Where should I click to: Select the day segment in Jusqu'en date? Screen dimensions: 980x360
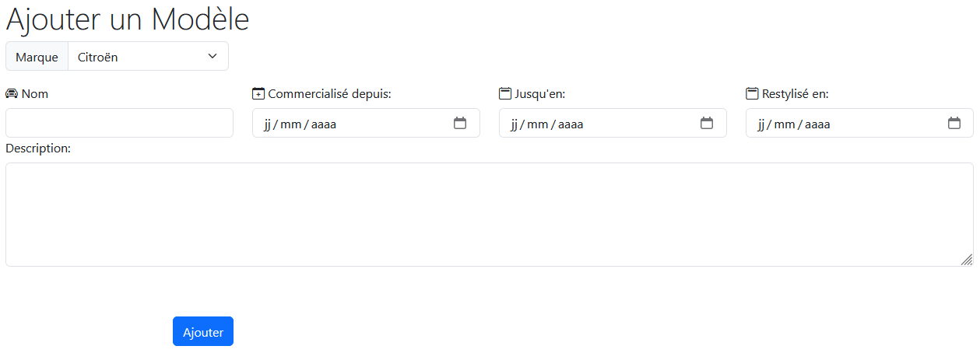(514, 124)
